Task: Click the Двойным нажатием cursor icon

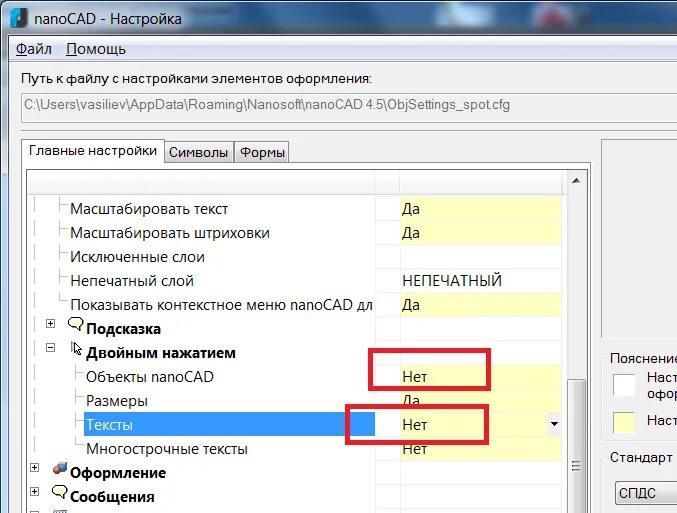Action: [x=76, y=348]
